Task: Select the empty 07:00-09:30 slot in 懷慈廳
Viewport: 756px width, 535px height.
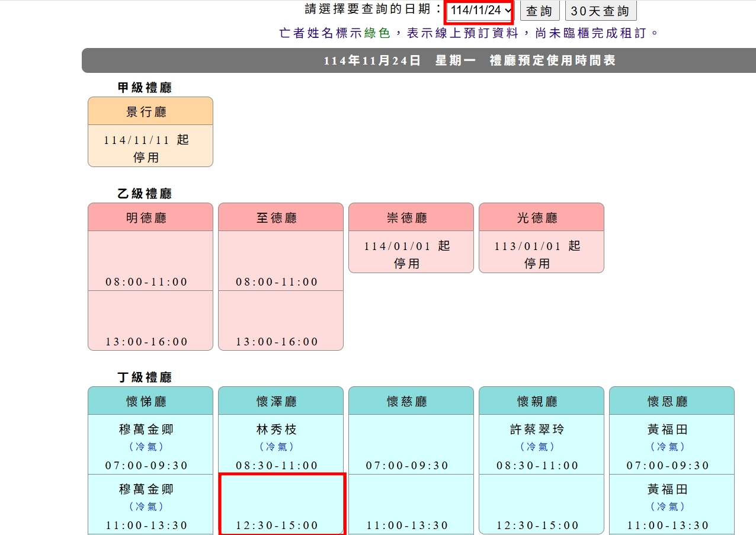Action: [x=411, y=444]
